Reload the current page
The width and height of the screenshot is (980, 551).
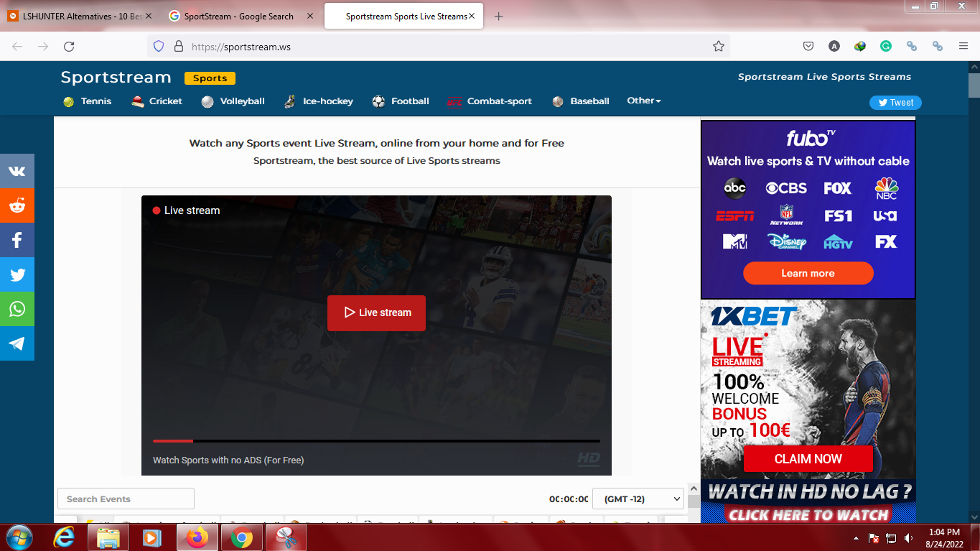click(69, 46)
